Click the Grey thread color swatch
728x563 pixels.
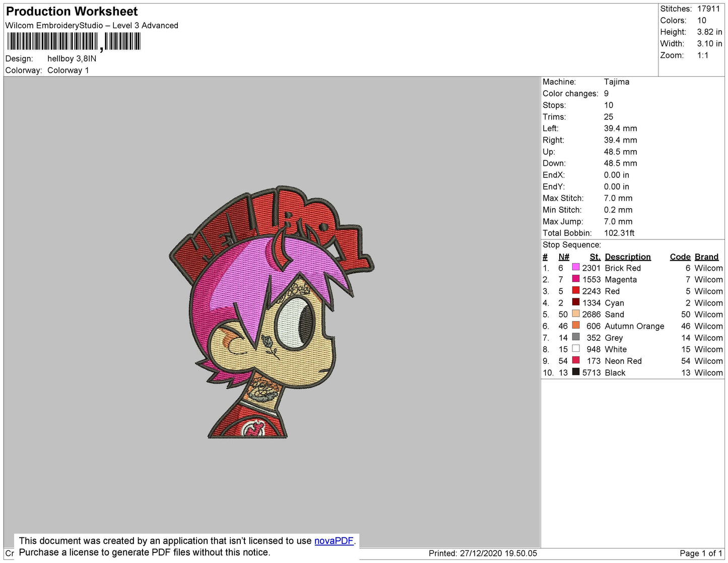coord(576,337)
